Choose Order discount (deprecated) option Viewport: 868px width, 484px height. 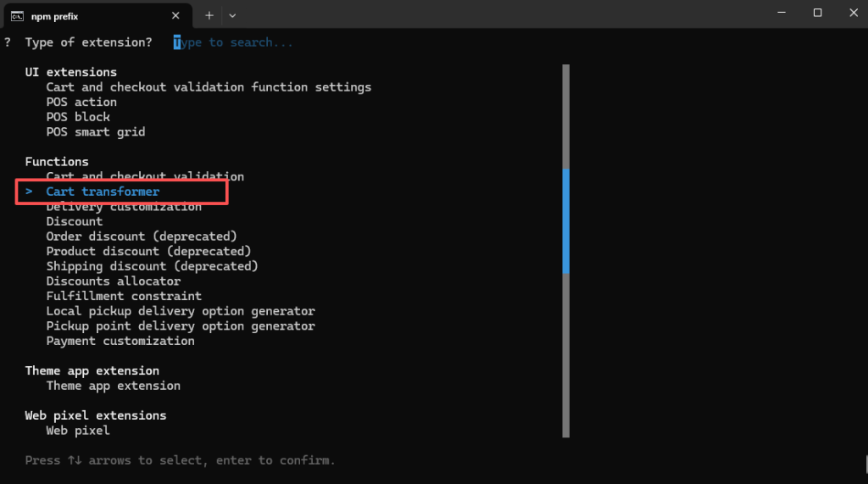tap(142, 236)
